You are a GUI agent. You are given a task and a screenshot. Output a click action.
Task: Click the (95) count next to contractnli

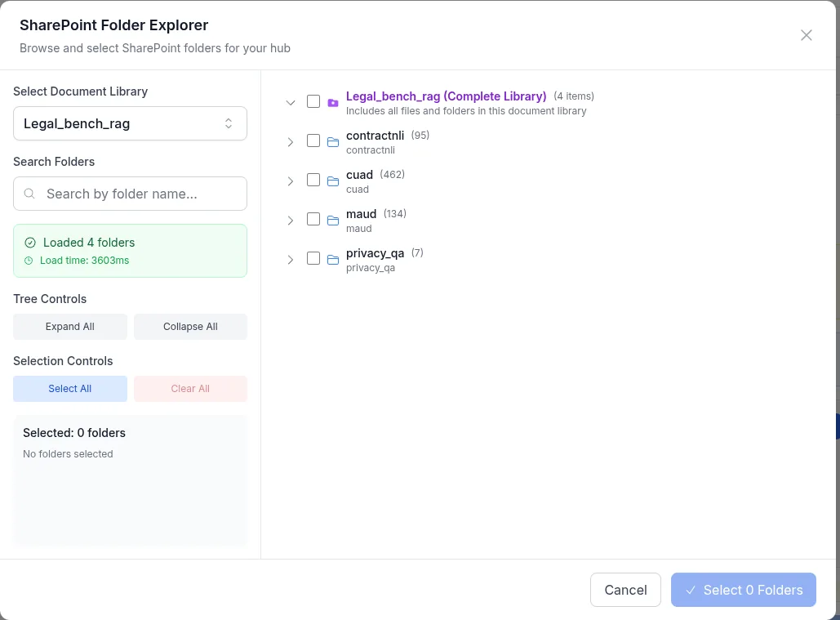tap(420, 135)
